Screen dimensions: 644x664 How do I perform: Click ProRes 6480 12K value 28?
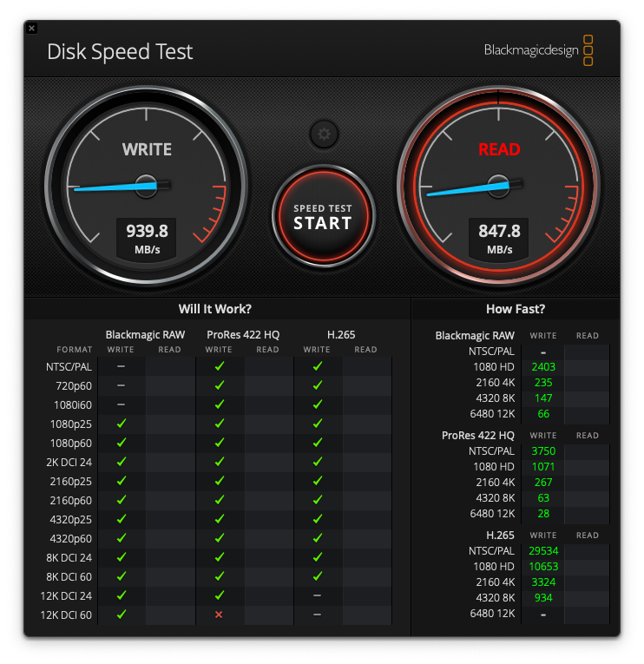pyautogui.click(x=543, y=514)
